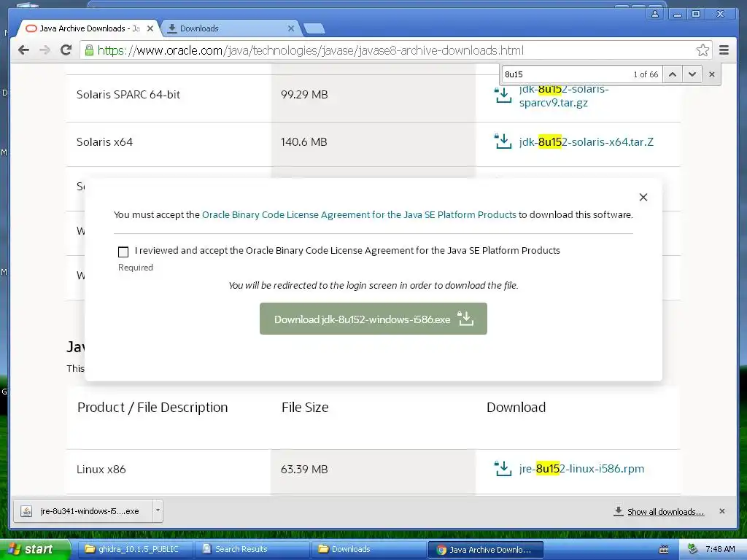
Task: Click the browser forward arrow
Action: (x=44, y=50)
